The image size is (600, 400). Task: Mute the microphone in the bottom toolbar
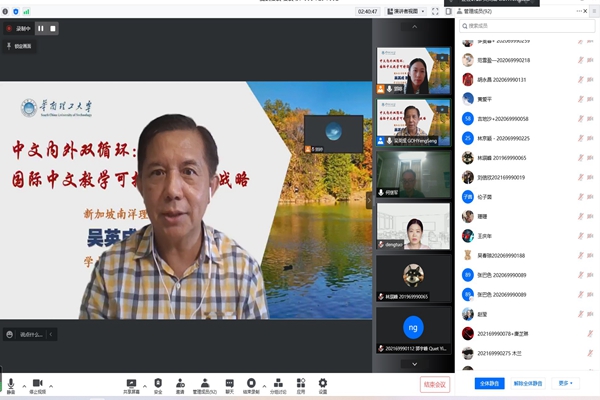click(10, 384)
